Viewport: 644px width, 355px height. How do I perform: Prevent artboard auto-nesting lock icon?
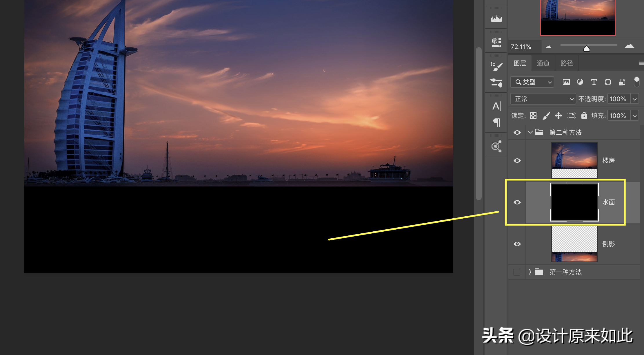(571, 116)
